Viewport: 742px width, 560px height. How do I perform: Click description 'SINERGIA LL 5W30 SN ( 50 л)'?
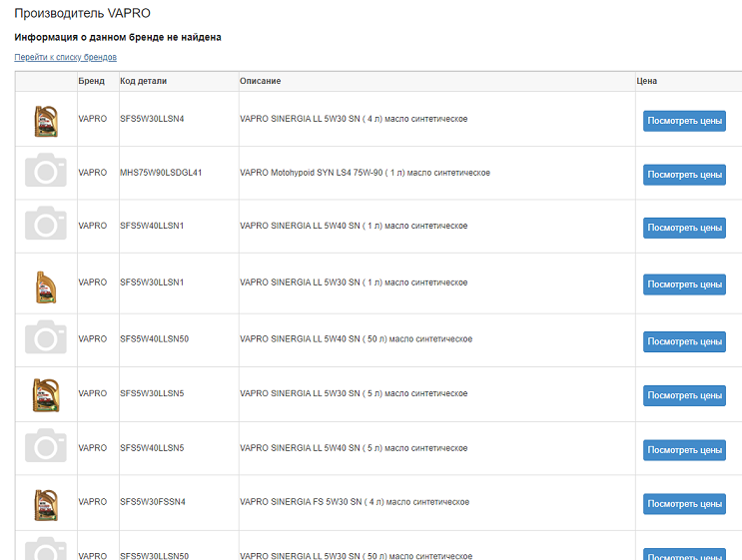(x=329, y=556)
